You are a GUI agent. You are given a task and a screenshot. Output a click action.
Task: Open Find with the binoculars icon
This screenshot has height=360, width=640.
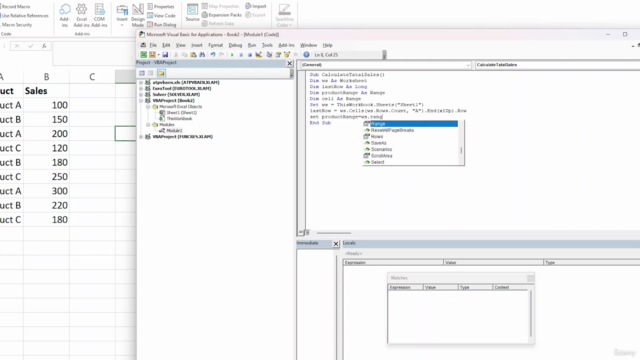(202, 55)
